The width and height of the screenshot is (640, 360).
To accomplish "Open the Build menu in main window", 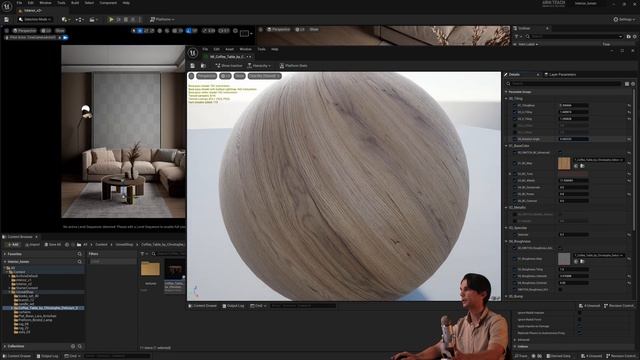I will (75, 3).
